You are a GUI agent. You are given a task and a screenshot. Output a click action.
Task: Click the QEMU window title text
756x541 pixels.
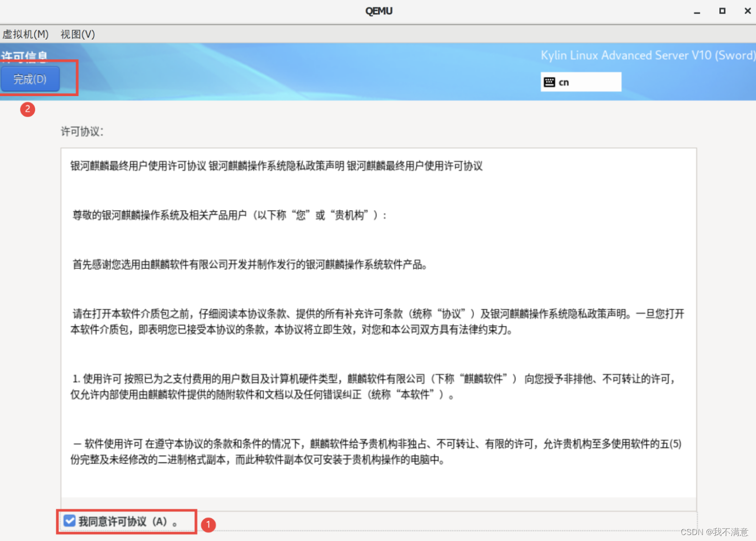pos(379,11)
